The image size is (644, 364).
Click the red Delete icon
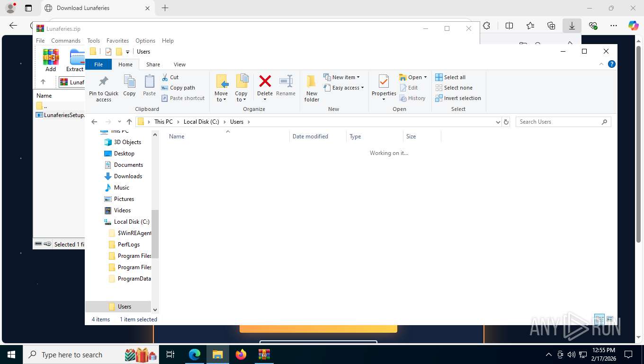[265, 82]
